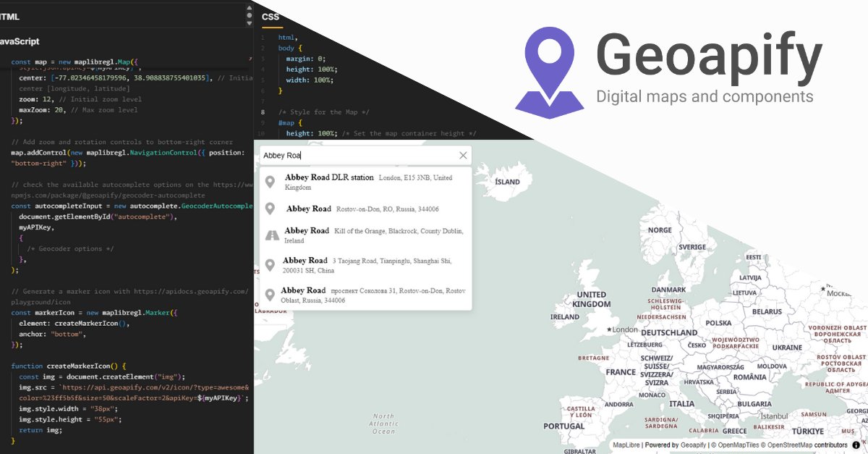Click the pin icon for Rostov-on-Don suggestion
The width and height of the screenshot is (868, 454).
coord(271,209)
